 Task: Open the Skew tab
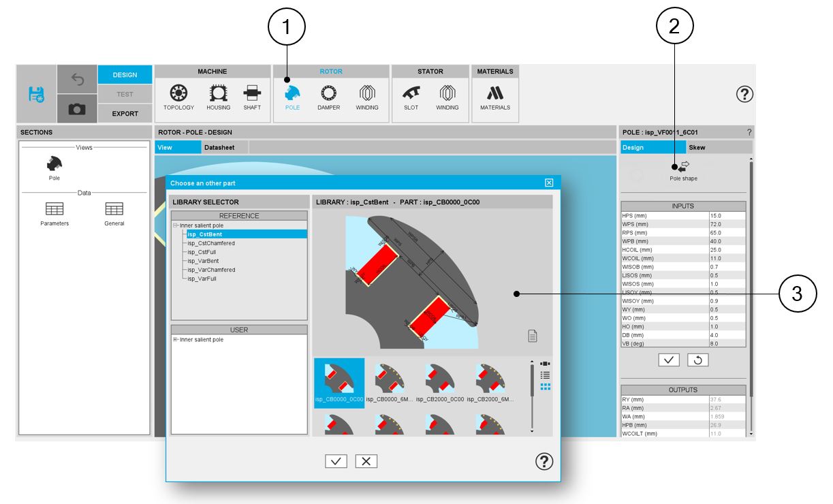(x=697, y=147)
